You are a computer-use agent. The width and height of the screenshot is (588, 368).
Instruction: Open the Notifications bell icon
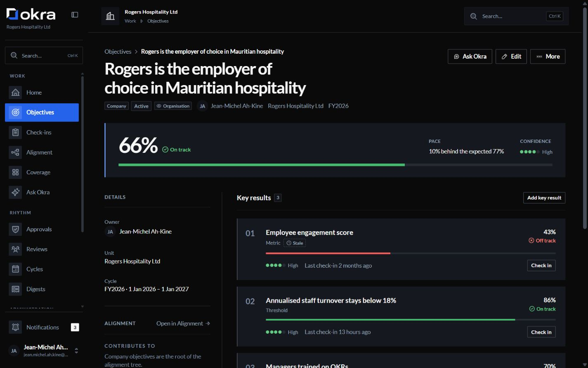click(x=15, y=327)
